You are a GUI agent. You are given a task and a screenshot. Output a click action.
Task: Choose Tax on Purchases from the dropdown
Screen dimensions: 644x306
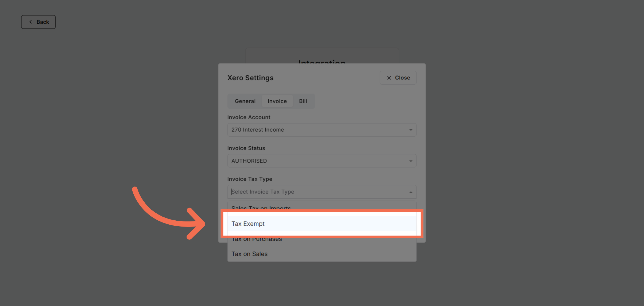click(257, 239)
